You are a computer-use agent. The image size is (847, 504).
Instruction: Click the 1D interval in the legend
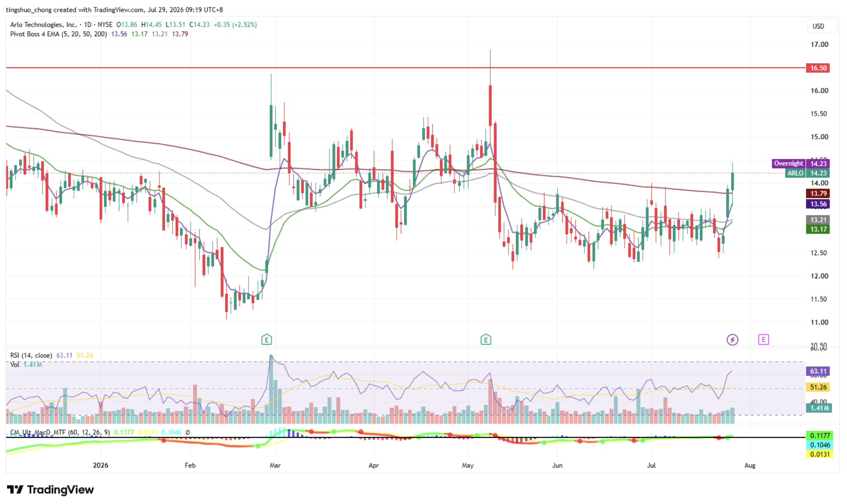point(88,25)
